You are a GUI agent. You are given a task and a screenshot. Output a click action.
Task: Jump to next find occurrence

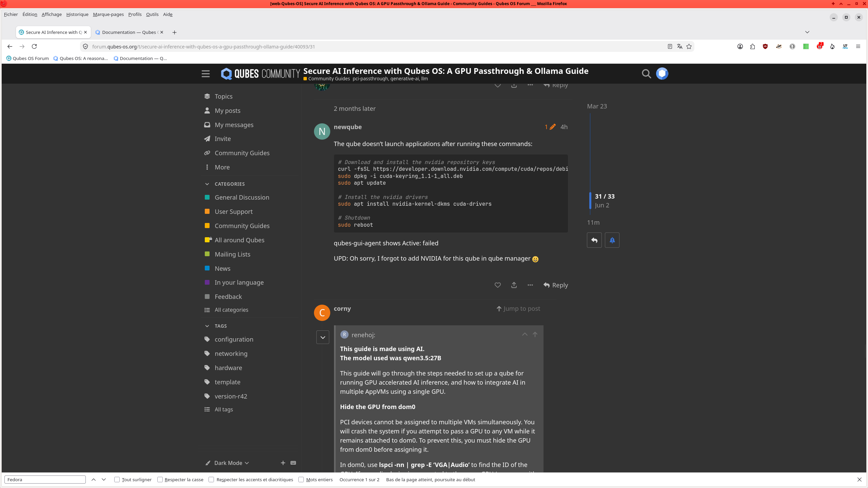click(104, 480)
